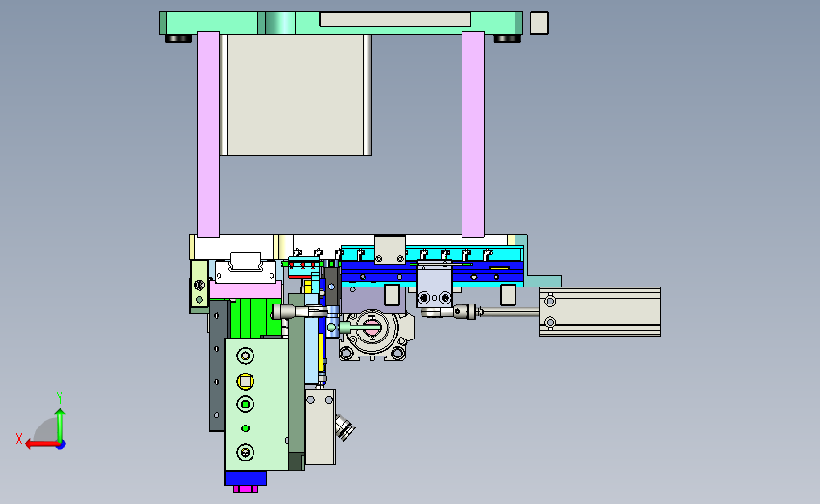This screenshot has width=820, height=504.
Task: Pick the cylinder's thin piston rod
Action: (512, 312)
